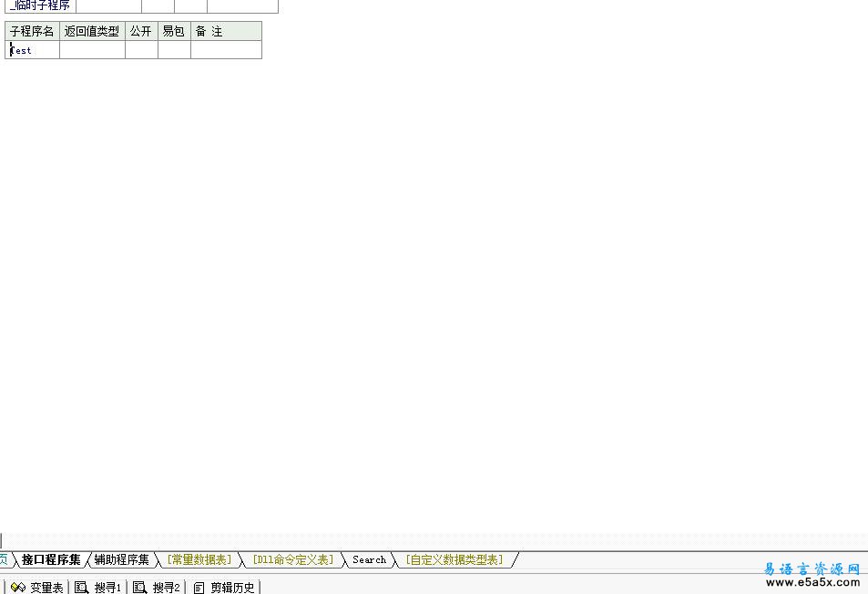The image size is (868, 594).
Task: Click the 备注 cell for Test
Action: point(227,50)
